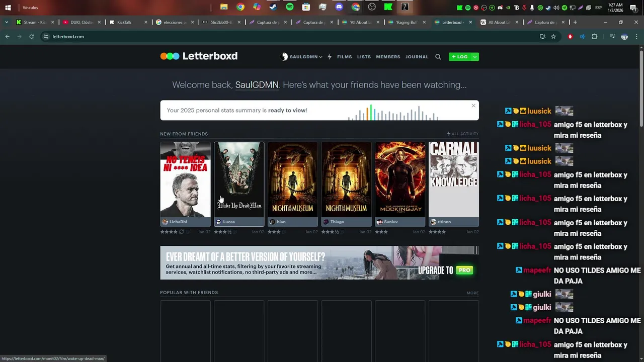Open Lucas's profile name link
This screenshot has height=362, width=644.
229,222
